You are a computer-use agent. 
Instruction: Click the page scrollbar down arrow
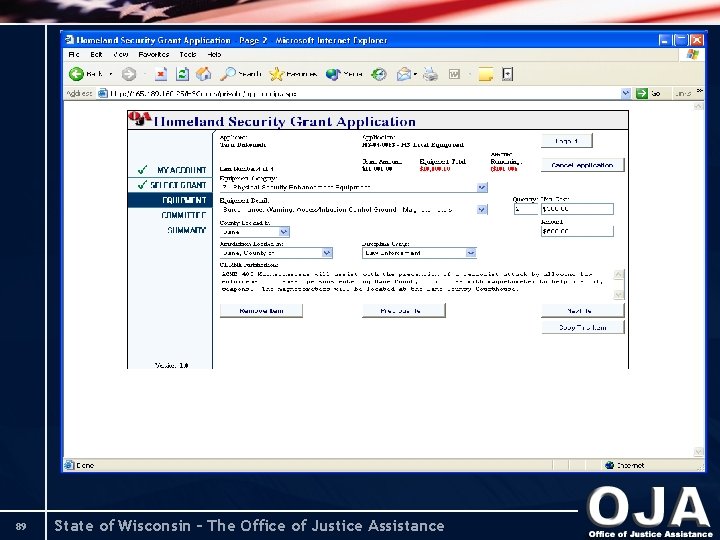click(698, 452)
